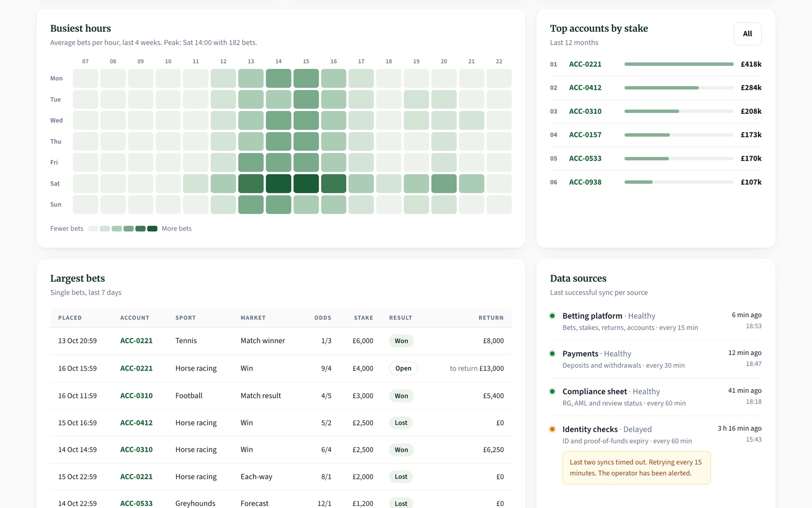
Task: Click the stake bar for ACC-0221
Action: (x=679, y=64)
